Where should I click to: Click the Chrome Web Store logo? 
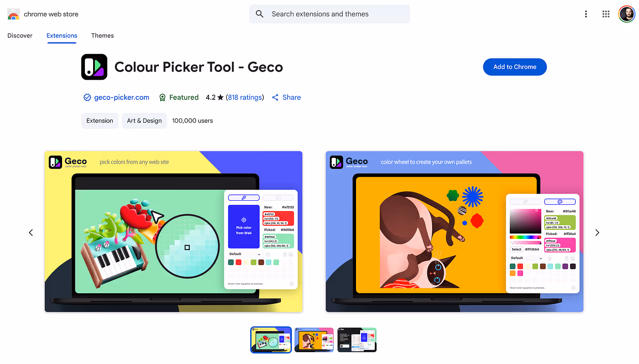[x=13, y=14]
